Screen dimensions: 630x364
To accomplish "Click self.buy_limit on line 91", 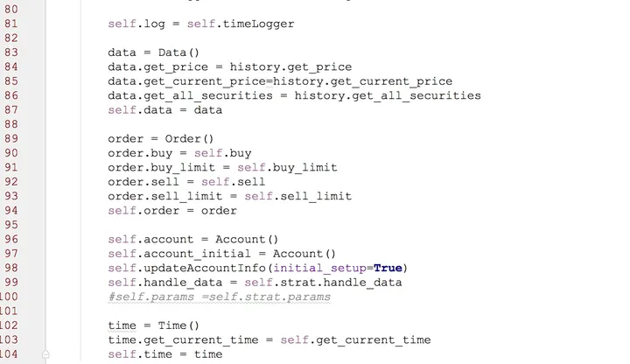I will 287,167.
